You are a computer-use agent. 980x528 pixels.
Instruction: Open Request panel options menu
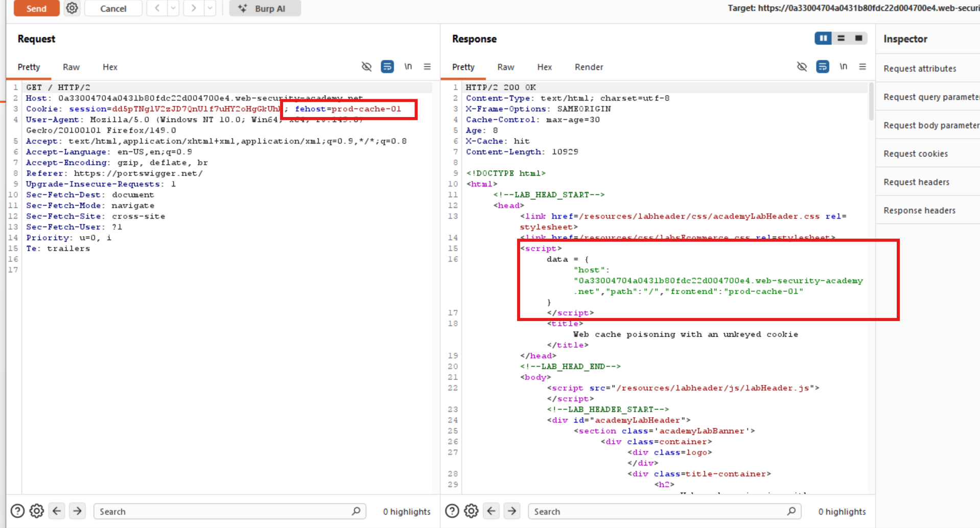(427, 66)
